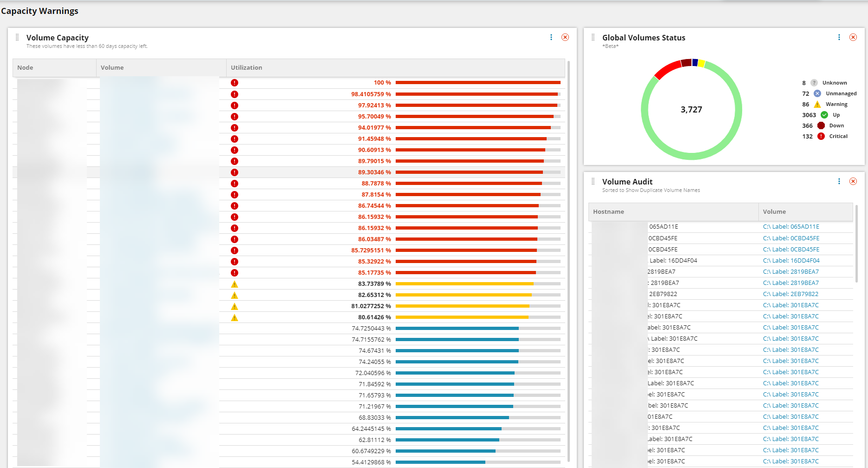Click the 68.83033 % utilization value
868x468 pixels.
click(x=375, y=418)
